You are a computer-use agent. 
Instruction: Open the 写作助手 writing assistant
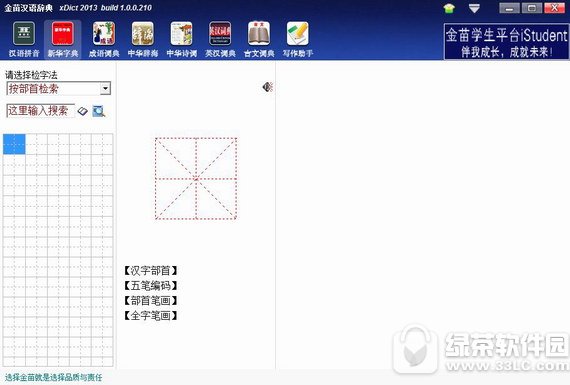pyautogui.click(x=298, y=39)
